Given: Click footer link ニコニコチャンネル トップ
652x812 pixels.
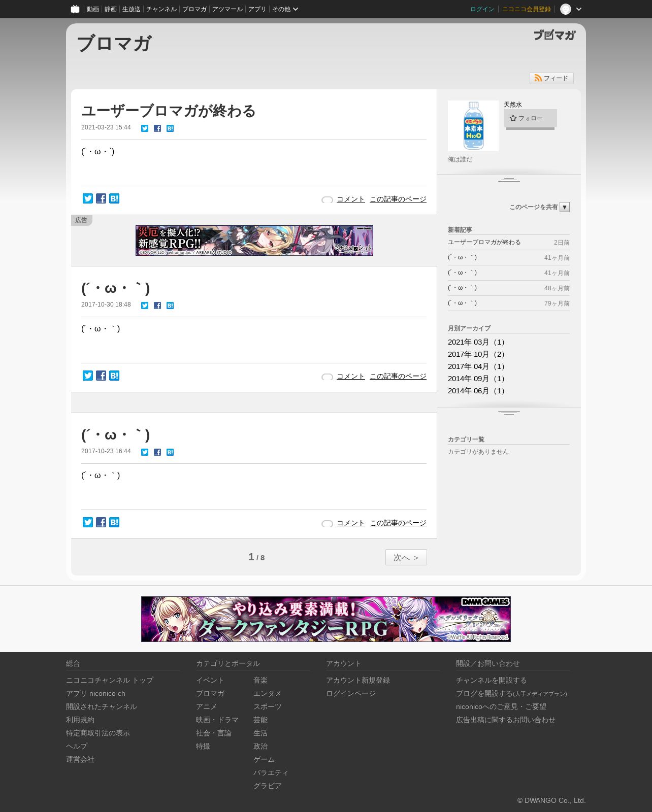Looking at the screenshot, I should click(x=110, y=680).
